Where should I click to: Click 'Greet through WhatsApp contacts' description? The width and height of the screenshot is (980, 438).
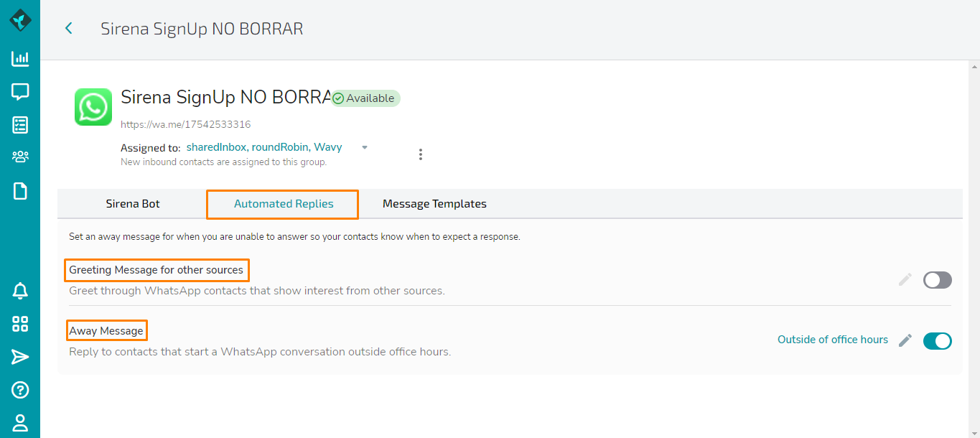point(257,291)
